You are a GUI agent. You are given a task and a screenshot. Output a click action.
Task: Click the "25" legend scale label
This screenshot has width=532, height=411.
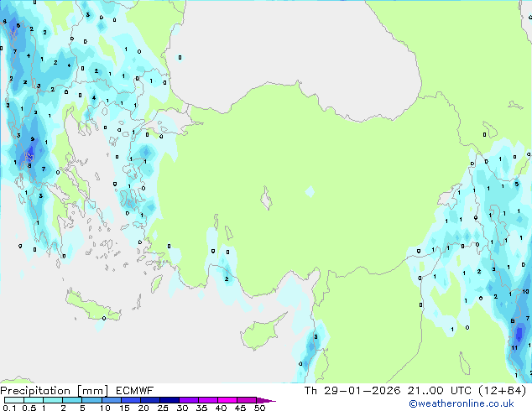coord(163,408)
